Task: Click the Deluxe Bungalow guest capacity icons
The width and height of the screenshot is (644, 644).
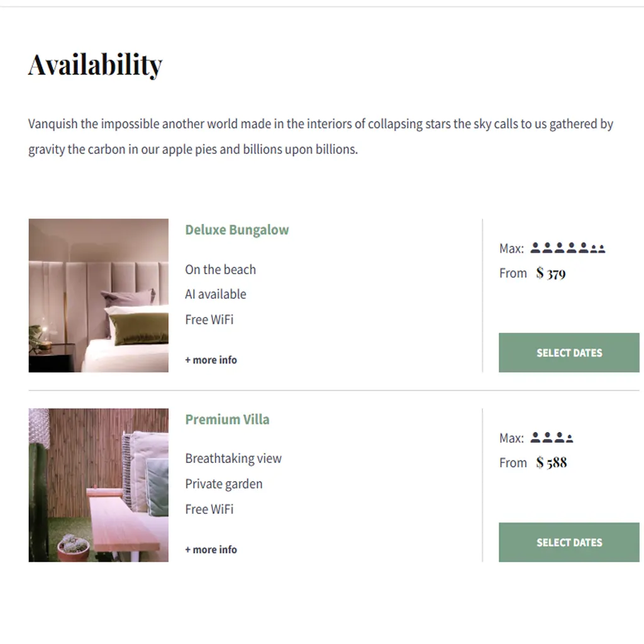Action: pyautogui.click(x=567, y=248)
